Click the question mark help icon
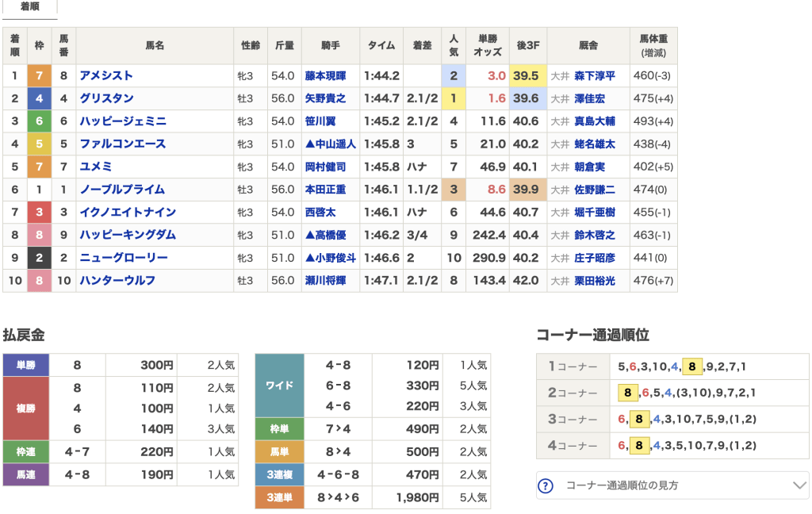The width and height of the screenshot is (812, 514). tap(546, 486)
